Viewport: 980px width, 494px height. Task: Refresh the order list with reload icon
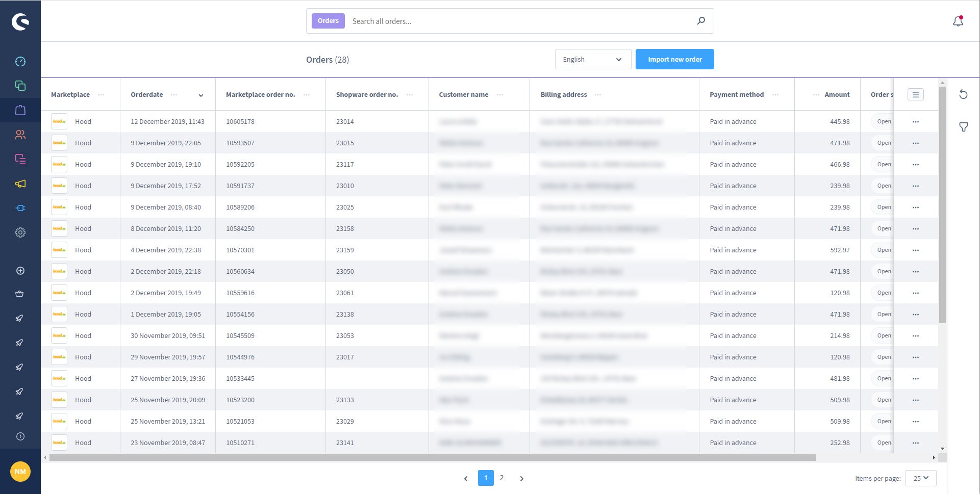(x=963, y=94)
